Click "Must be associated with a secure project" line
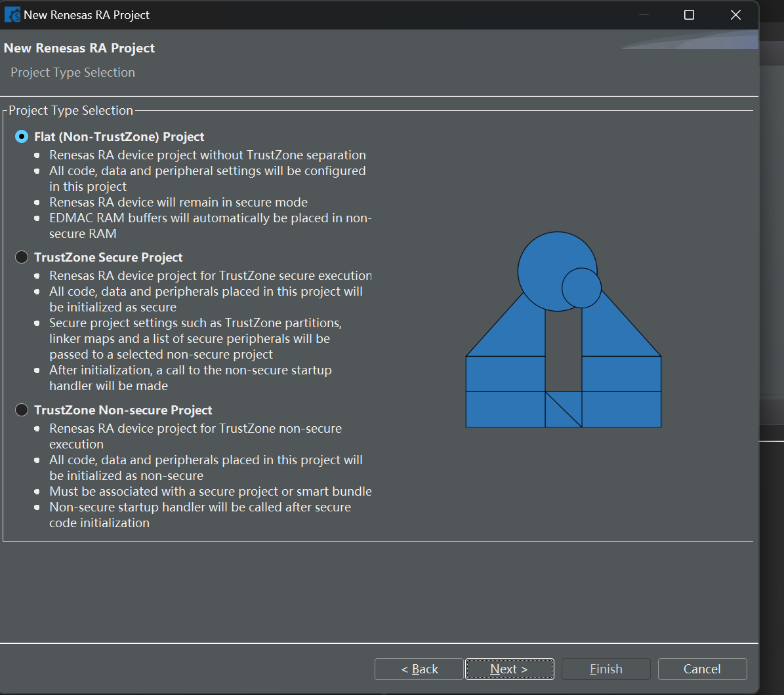This screenshot has height=695, width=784. click(x=211, y=491)
